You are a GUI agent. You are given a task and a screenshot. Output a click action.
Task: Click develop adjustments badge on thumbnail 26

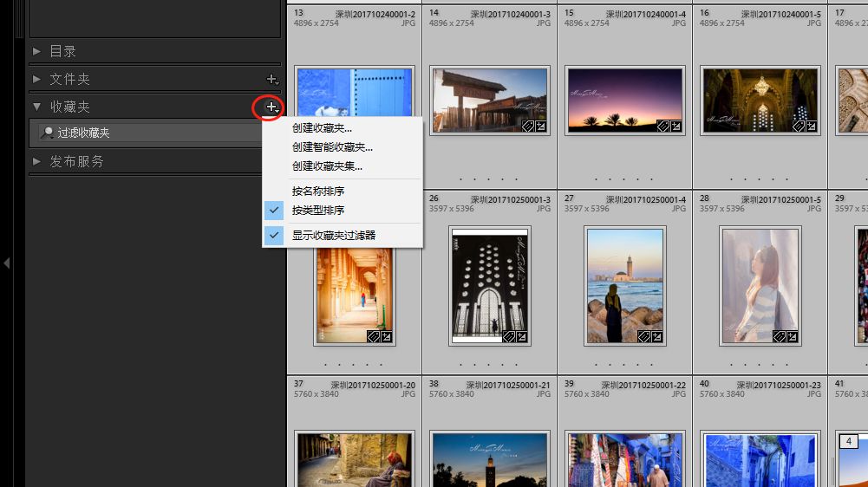[x=521, y=336]
